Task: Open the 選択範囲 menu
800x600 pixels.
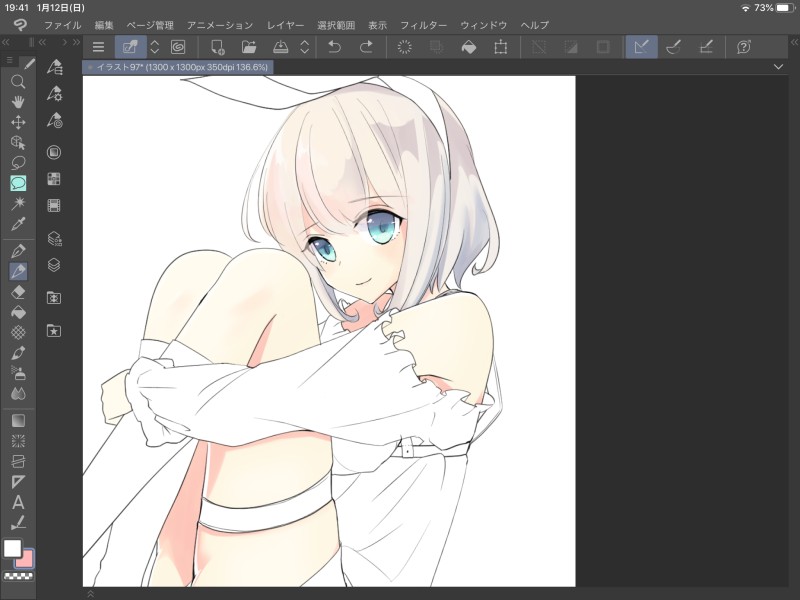Action: click(336, 25)
